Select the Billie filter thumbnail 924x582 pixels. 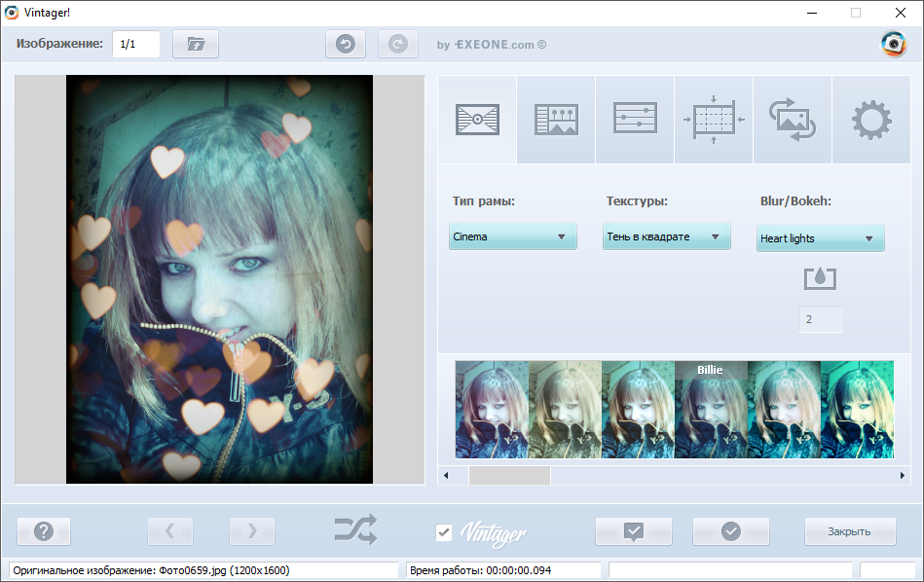pos(711,410)
